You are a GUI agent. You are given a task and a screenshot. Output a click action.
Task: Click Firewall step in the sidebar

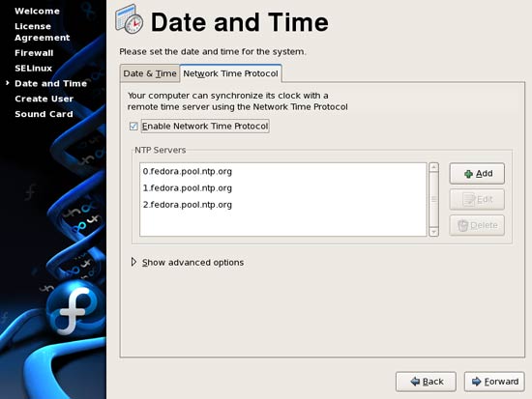pyautogui.click(x=34, y=53)
